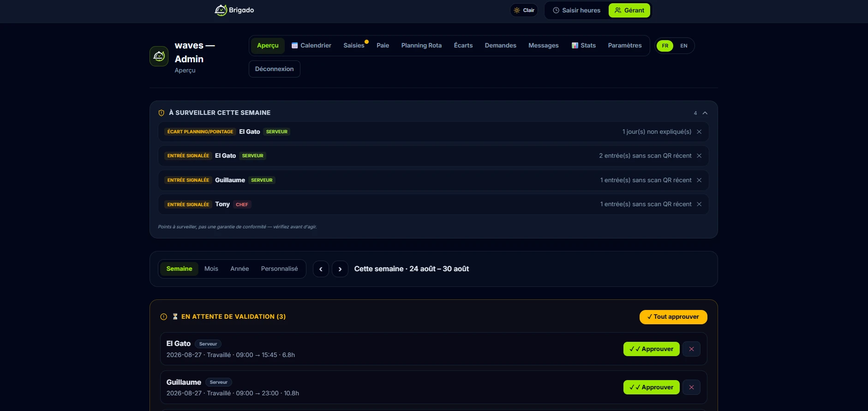Go to the next week

point(340,269)
